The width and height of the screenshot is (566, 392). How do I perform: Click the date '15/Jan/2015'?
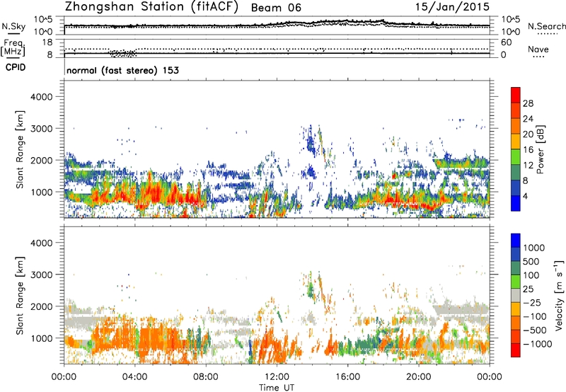tap(452, 7)
